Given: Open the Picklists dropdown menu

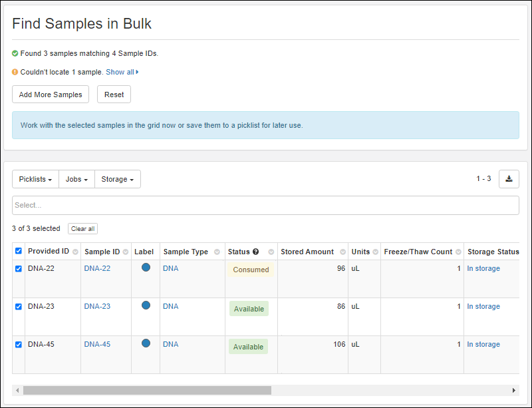Looking at the screenshot, I should (x=35, y=180).
